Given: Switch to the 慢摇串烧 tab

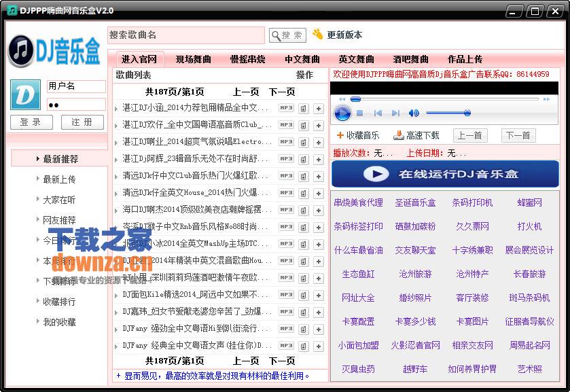Looking at the screenshot, I should (x=247, y=59).
